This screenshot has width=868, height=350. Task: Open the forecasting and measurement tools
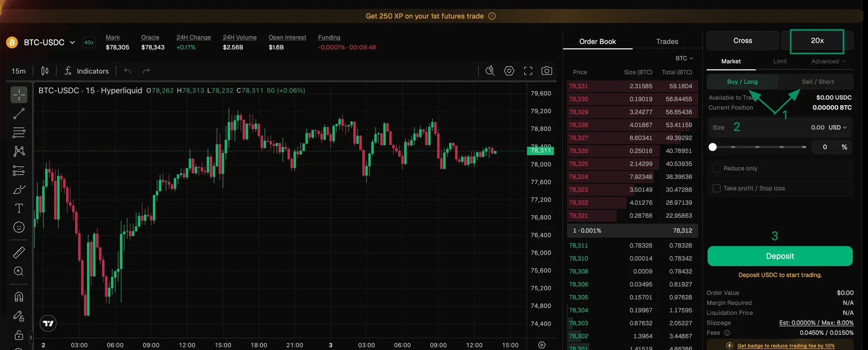(x=19, y=171)
